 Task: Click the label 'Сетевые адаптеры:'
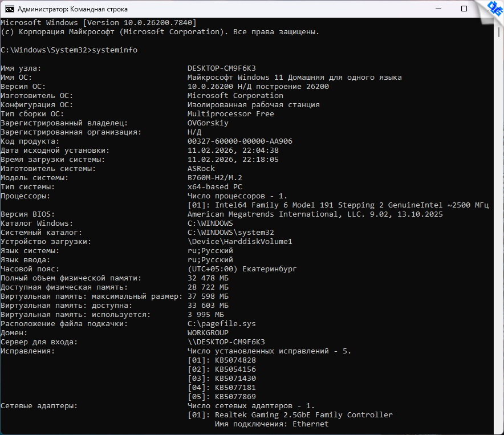(39, 406)
